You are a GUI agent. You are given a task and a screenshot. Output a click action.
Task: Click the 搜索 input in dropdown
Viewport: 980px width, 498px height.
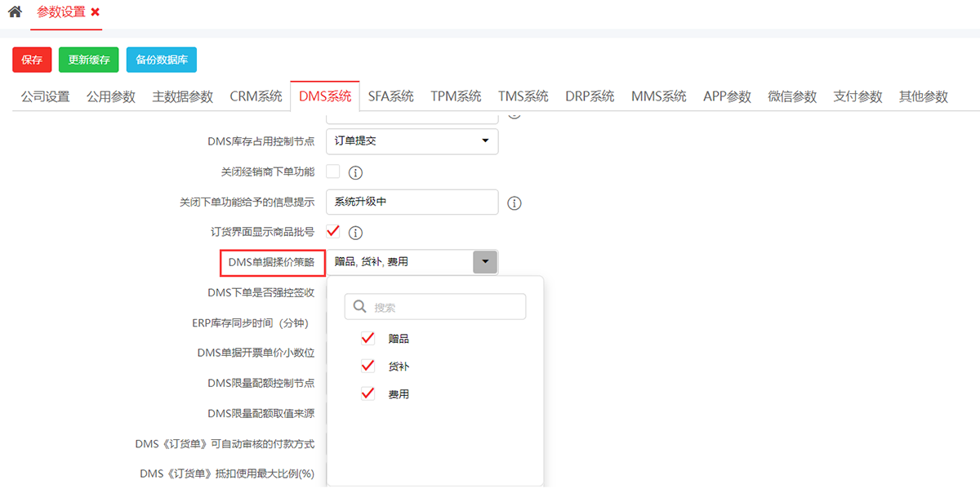(x=445, y=307)
